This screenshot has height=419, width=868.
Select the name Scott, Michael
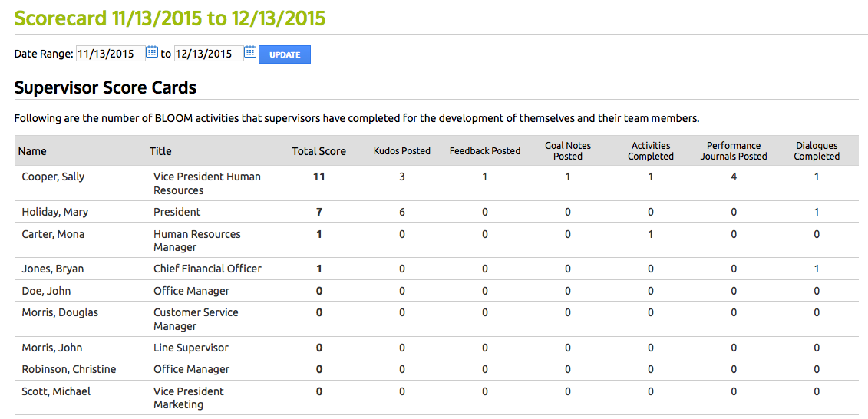(x=56, y=391)
